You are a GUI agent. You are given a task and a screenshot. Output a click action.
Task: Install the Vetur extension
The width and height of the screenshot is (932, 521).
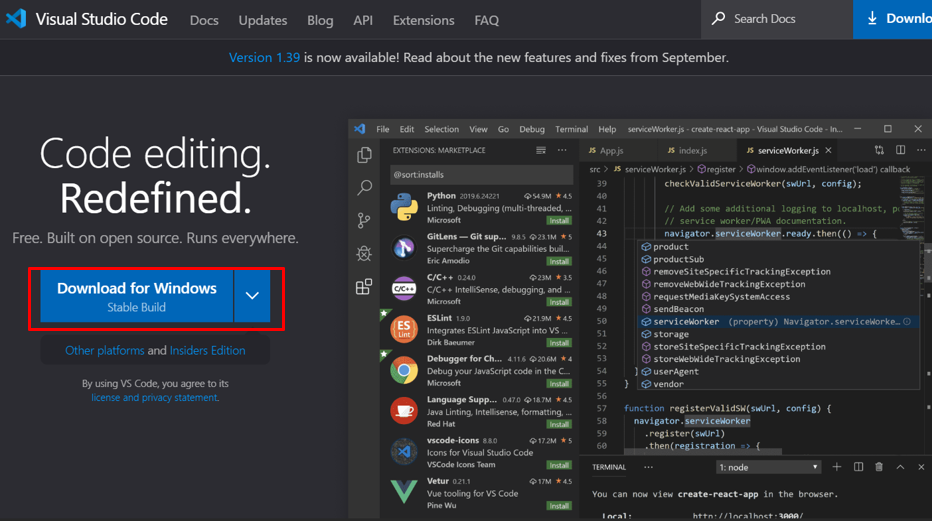pyautogui.click(x=559, y=506)
